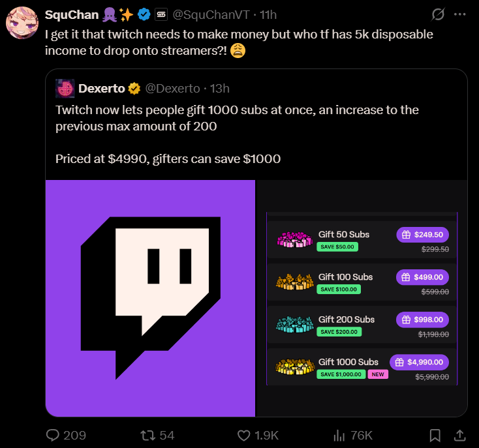
Task: Click the $4,990.00 gift button
Action: click(x=419, y=362)
